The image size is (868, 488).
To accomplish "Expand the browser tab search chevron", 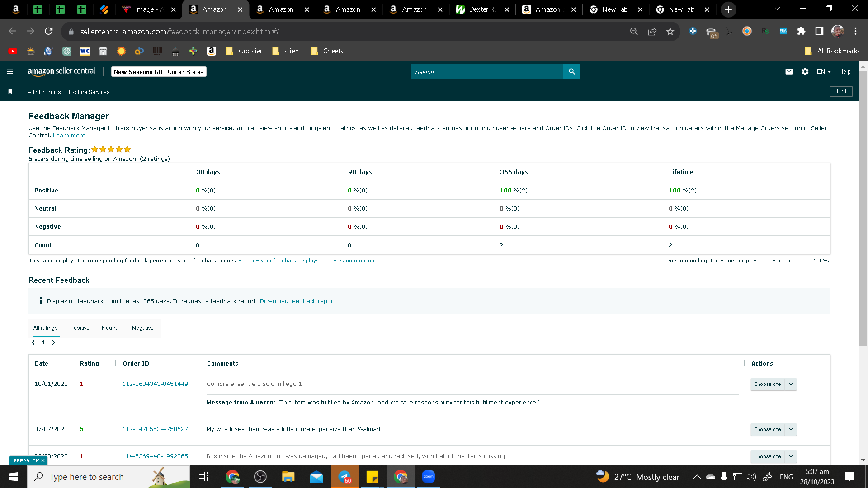I will [777, 9].
